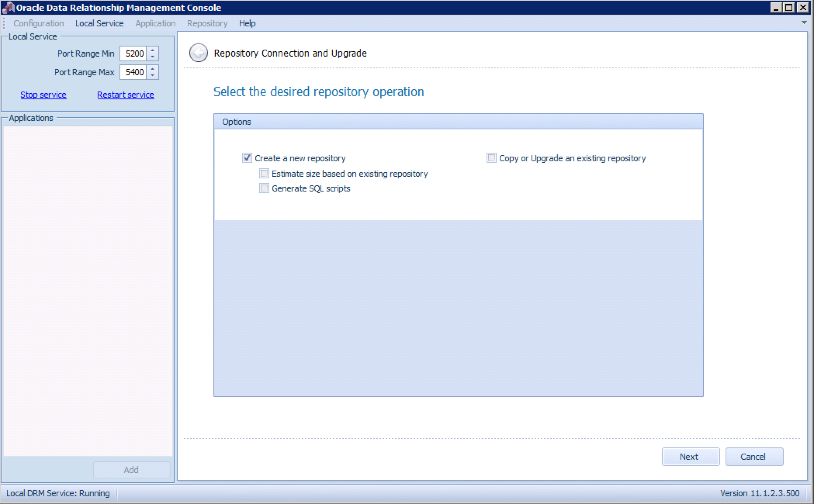Increase Port Range Max with up arrow

pyautogui.click(x=152, y=69)
